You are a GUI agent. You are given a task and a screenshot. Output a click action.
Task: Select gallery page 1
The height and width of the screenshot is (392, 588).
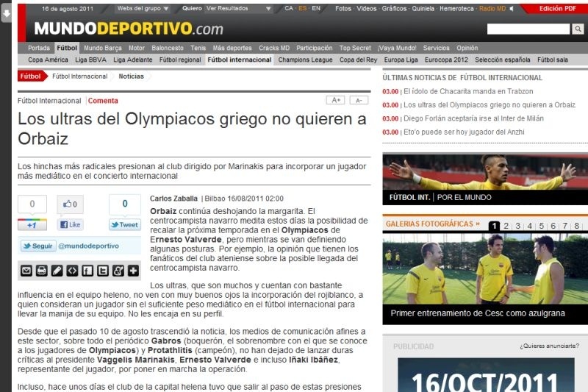(x=494, y=226)
